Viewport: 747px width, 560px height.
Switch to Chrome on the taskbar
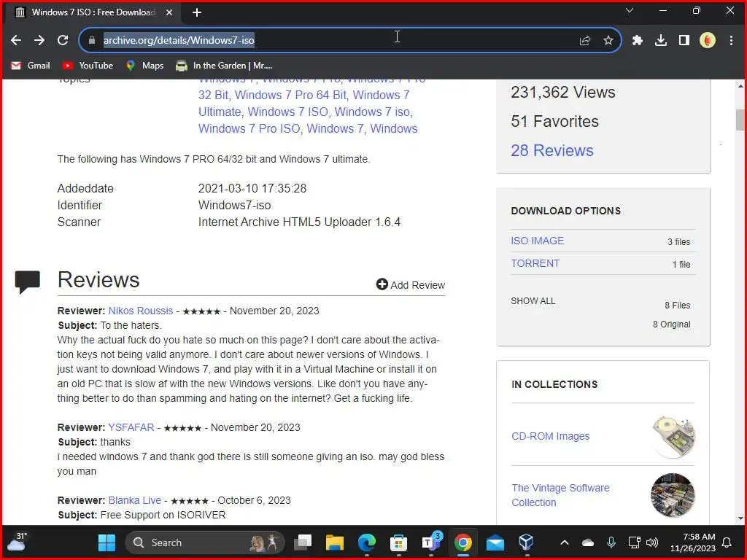point(462,542)
